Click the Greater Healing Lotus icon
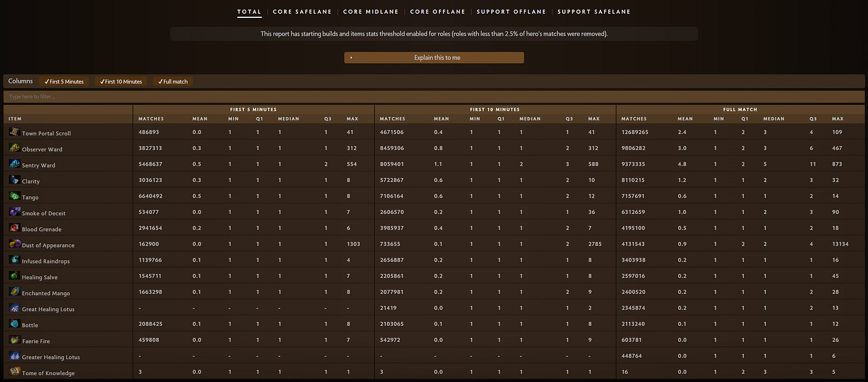Screen dimensions: 868x382 click(14, 356)
